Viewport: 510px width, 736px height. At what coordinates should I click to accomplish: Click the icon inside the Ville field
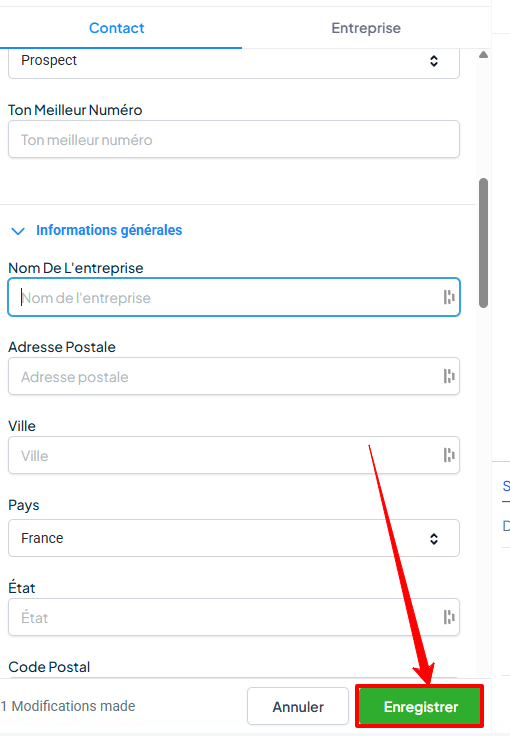[x=449, y=455]
